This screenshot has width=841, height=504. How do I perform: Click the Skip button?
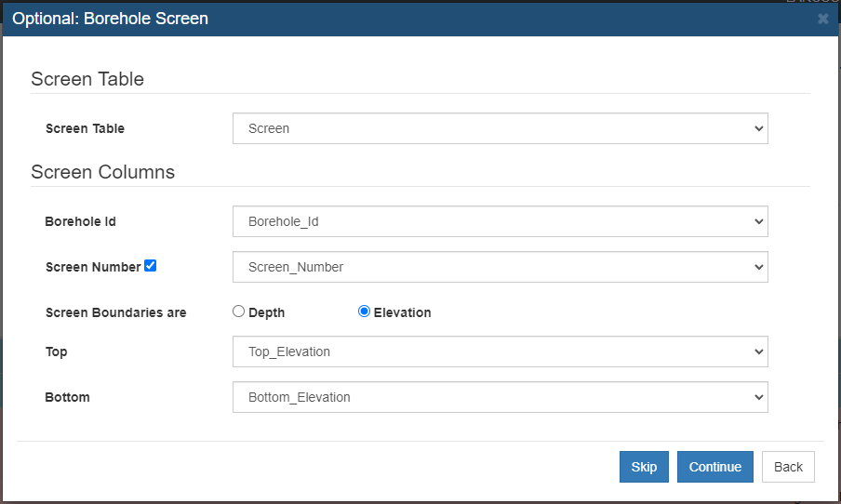tap(644, 467)
